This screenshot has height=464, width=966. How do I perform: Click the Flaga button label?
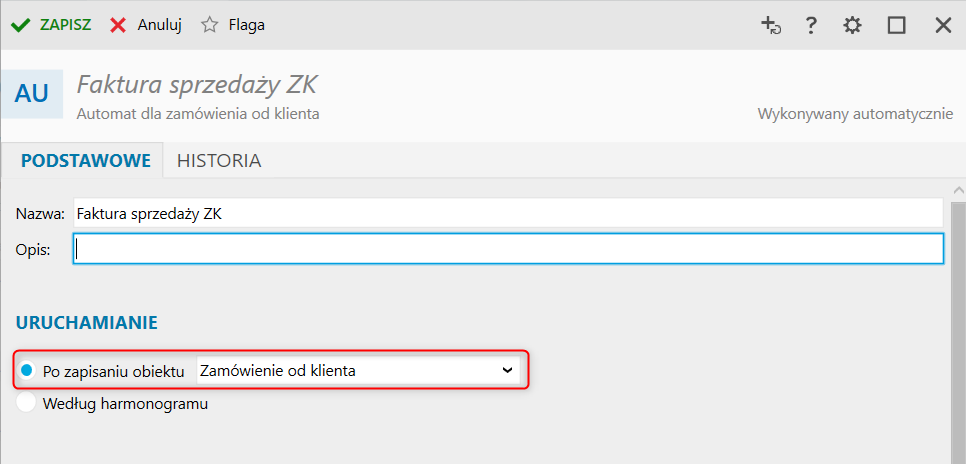point(246,25)
